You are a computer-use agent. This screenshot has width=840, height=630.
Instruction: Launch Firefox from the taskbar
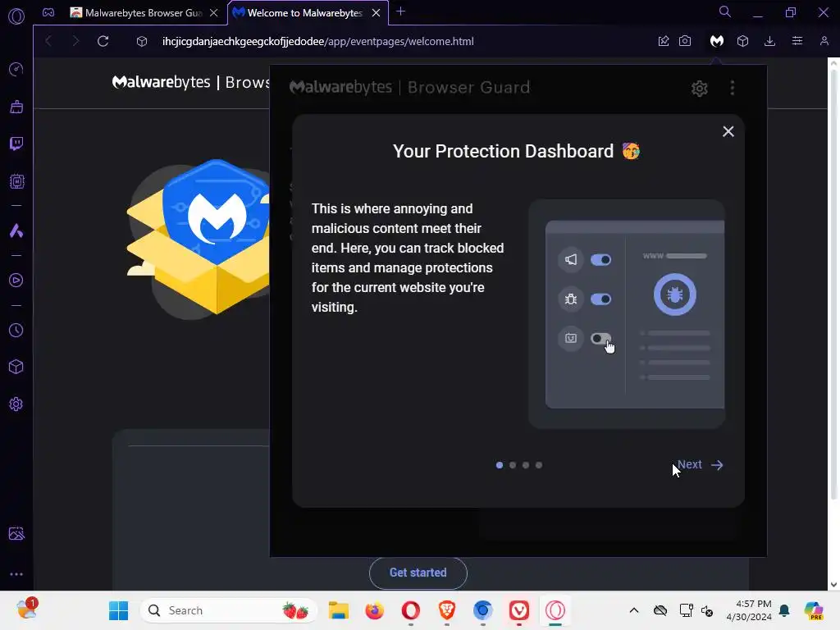click(x=374, y=610)
